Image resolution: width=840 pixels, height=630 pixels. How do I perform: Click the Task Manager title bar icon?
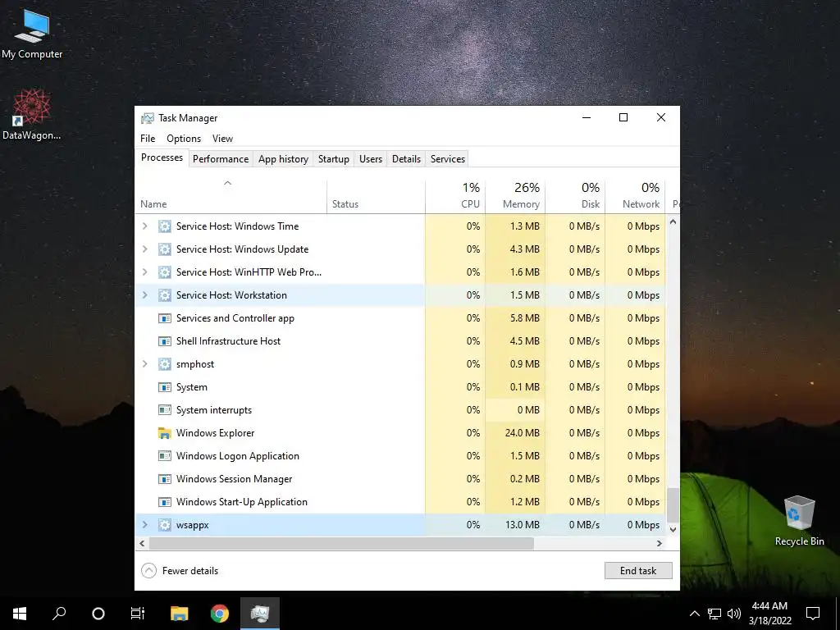(x=148, y=118)
